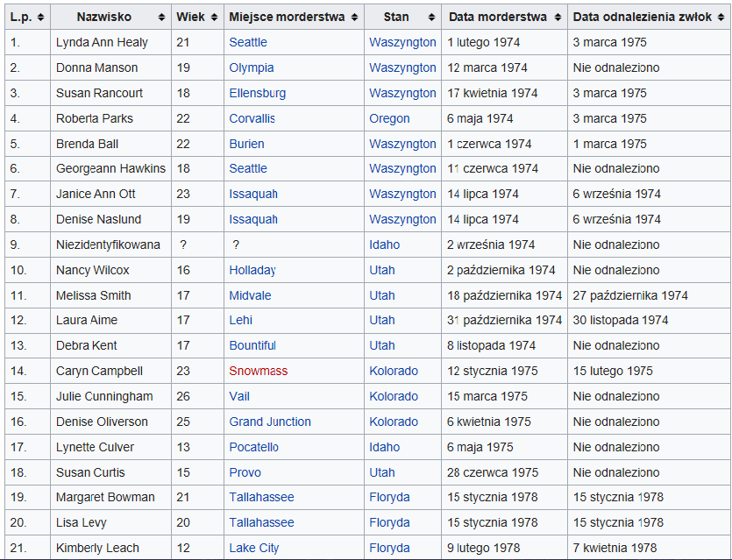Click Nie odnaleziono in Donna Manson row

[x=616, y=67]
